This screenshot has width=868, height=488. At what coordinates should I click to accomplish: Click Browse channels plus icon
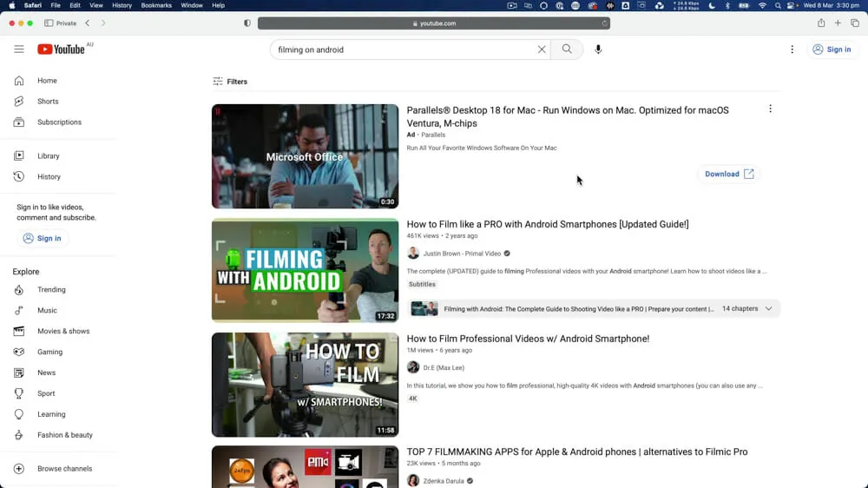click(19, 469)
